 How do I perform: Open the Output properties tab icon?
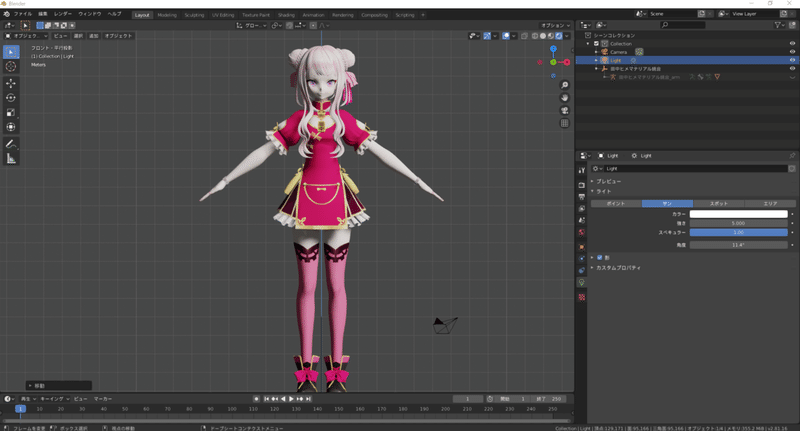click(x=582, y=197)
